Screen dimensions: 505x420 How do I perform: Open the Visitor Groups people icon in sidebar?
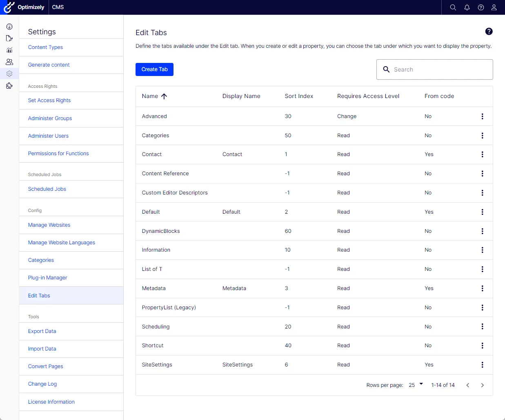(9, 62)
